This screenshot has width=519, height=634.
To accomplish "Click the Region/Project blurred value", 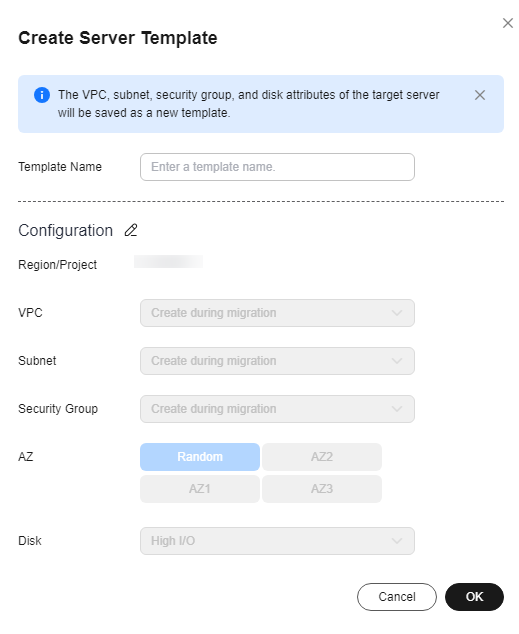I will pyautogui.click(x=169, y=262).
